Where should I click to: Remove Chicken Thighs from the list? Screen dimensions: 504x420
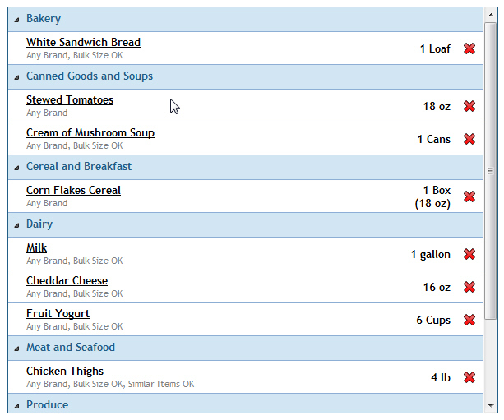[x=469, y=377]
